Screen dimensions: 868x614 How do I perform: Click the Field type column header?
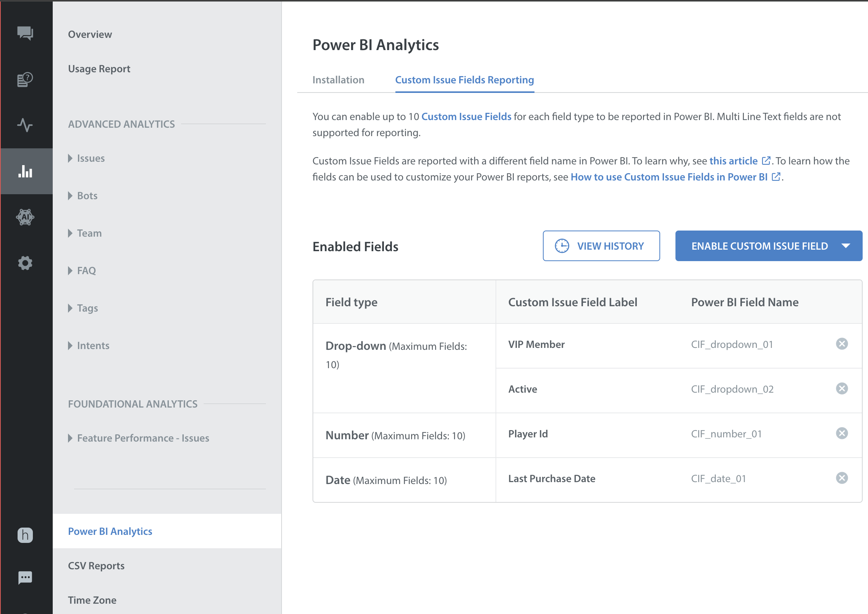point(351,302)
